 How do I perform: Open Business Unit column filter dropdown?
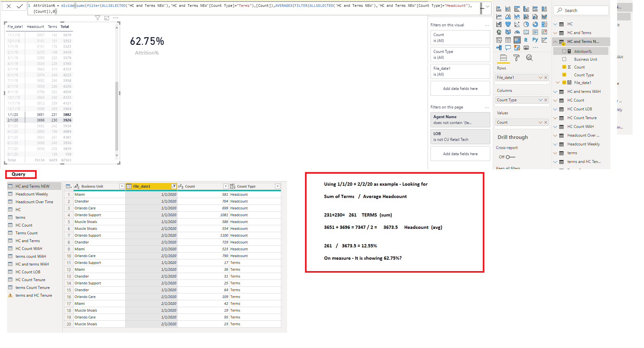[x=122, y=186]
